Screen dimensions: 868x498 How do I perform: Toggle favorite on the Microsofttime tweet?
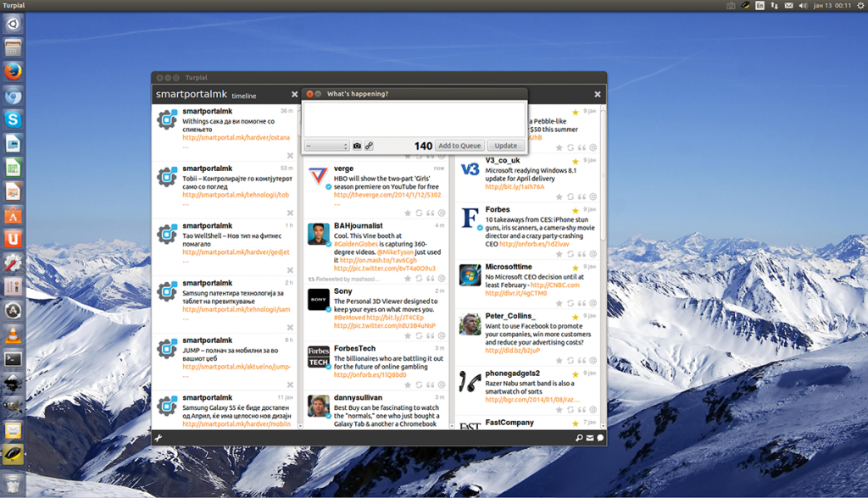coord(559,302)
